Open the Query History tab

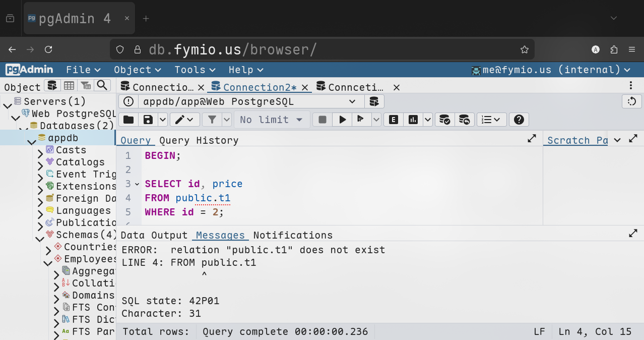(x=199, y=140)
